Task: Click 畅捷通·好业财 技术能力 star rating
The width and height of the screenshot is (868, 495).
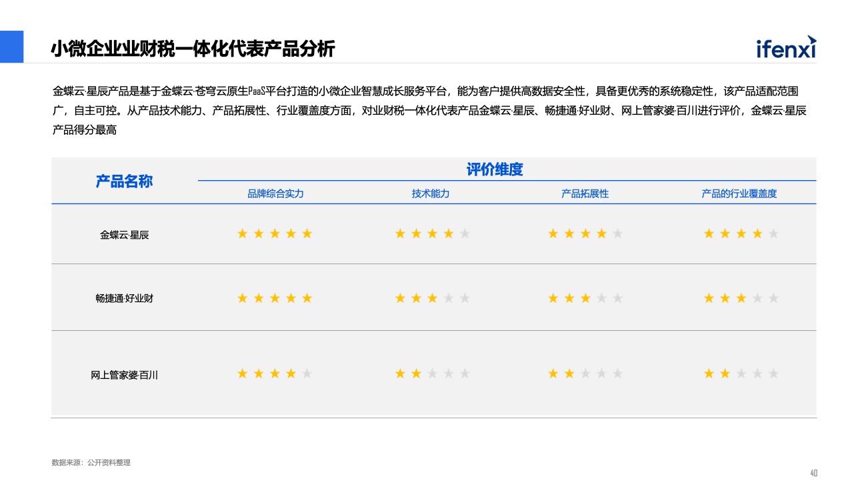Action: pyautogui.click(x=432, y=298)
